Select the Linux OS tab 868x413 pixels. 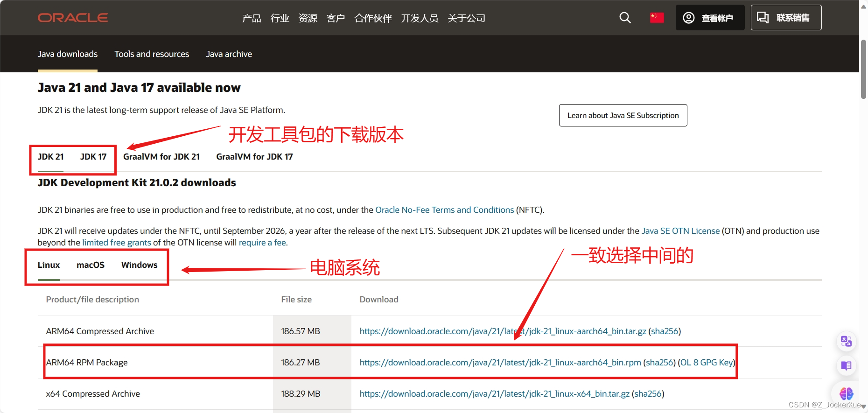pyautogui.click(x=49, y=265)
